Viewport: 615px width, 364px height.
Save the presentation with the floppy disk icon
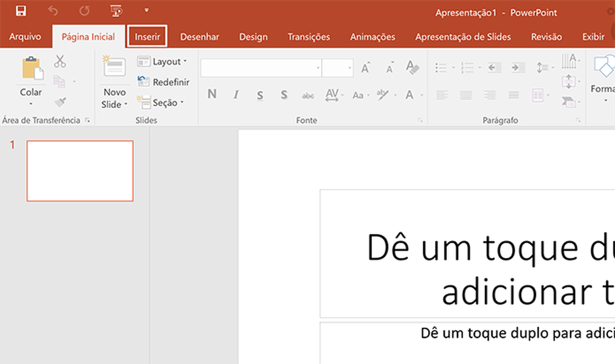(x=21, y=11)
